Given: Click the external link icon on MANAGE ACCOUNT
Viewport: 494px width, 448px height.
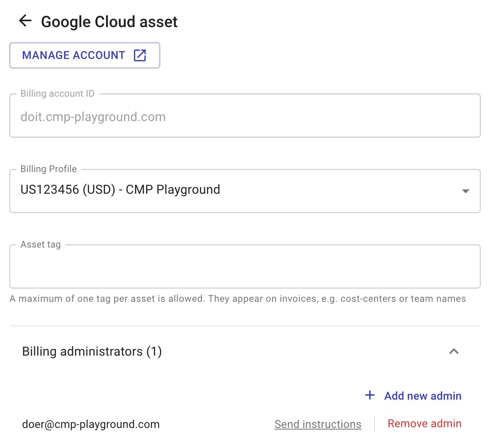Looking at the screenshot, I should tap(140, 55).
